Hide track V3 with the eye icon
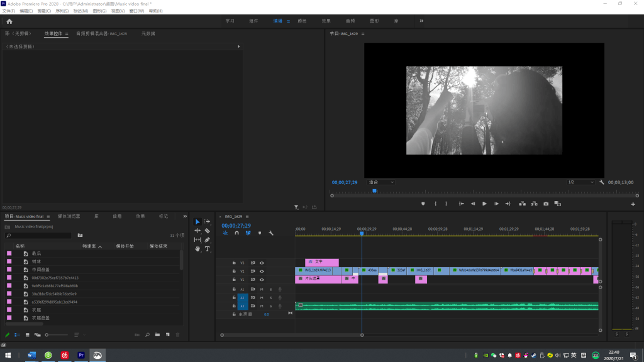Image resolution: width=644 pixels, height=362 pixels. pos(262,263)
